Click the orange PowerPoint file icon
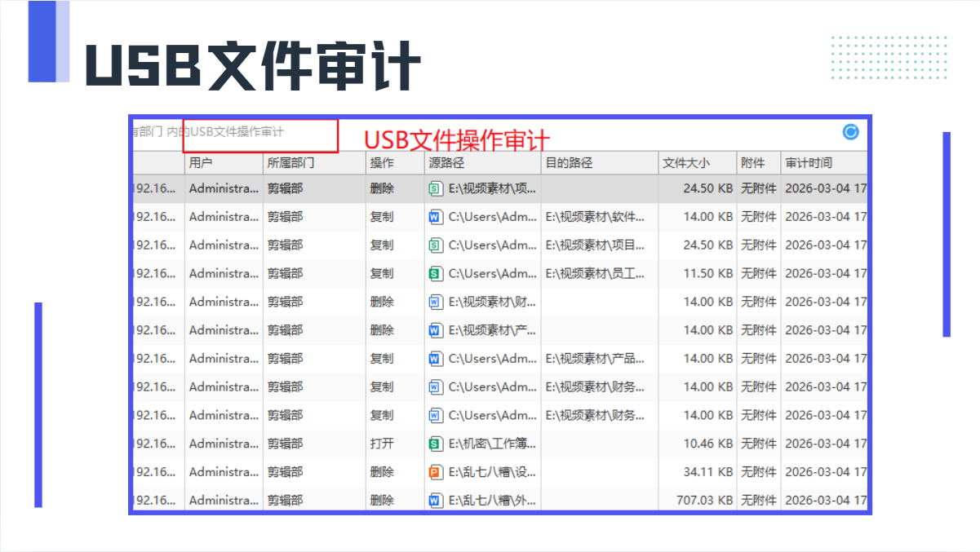 pyautogui.click(x=436, y=472)
